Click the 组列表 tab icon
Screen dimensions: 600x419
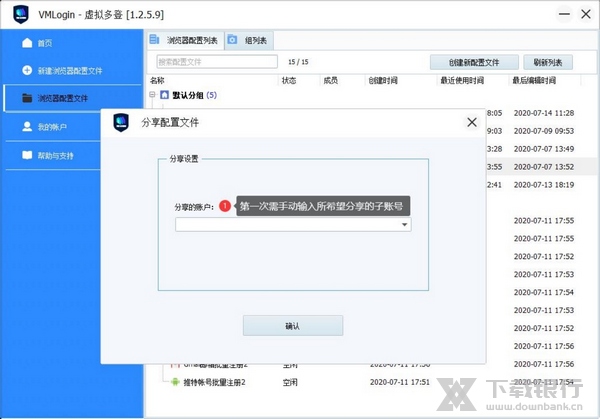pyautogui.click(x=232, y=39)
